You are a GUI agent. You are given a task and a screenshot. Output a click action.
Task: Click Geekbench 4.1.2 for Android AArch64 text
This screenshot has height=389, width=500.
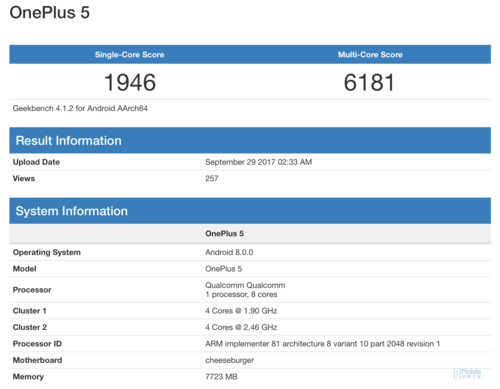(80, 108)
